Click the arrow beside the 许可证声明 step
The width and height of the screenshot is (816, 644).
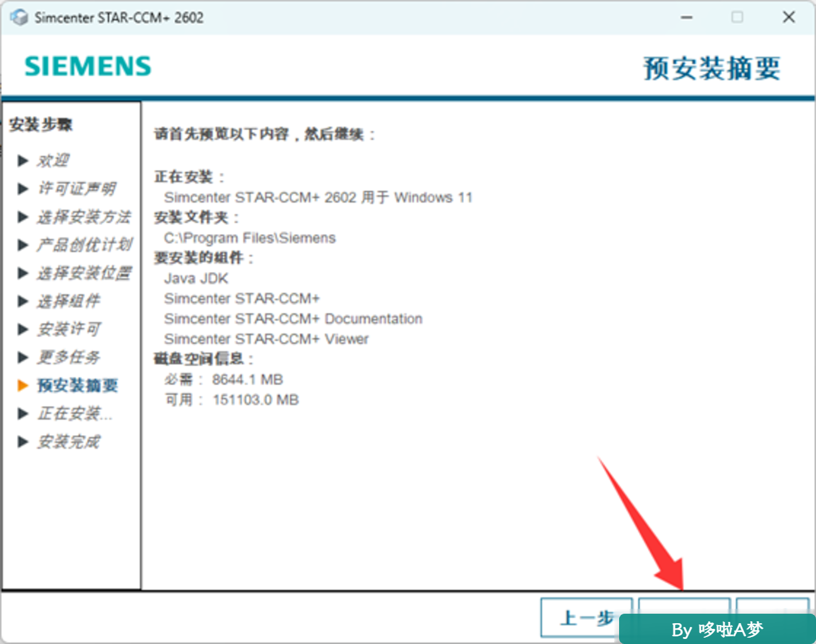click(x=23, y=189)
